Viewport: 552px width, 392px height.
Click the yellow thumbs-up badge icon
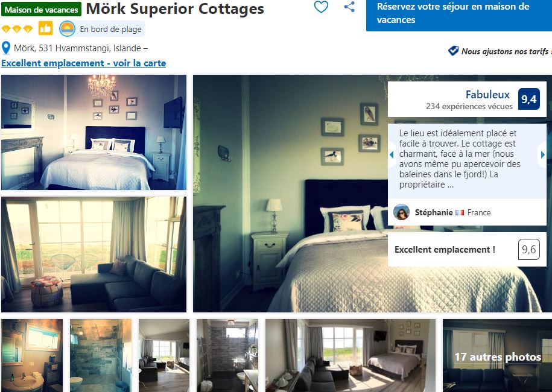[46, 28]
